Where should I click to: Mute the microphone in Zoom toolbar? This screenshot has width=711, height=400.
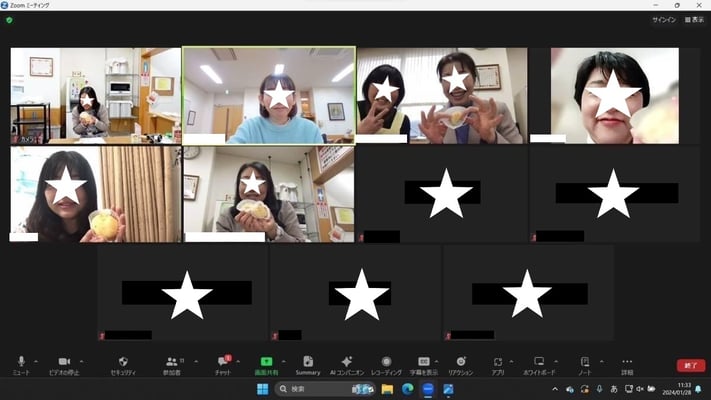20,362
